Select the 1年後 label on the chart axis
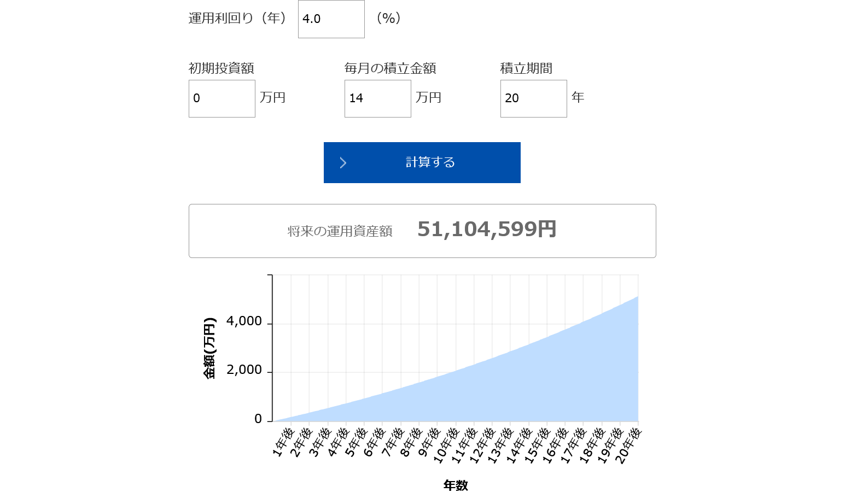 click(x=283, y=442)
